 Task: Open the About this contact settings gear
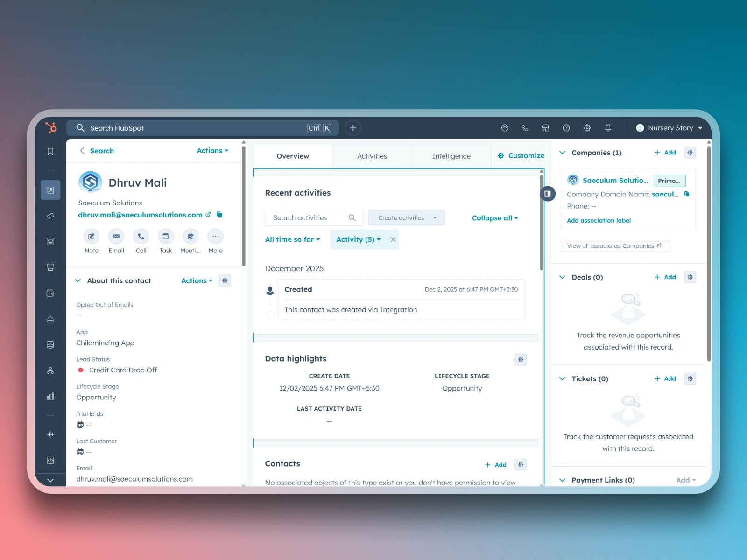[225, 280]
